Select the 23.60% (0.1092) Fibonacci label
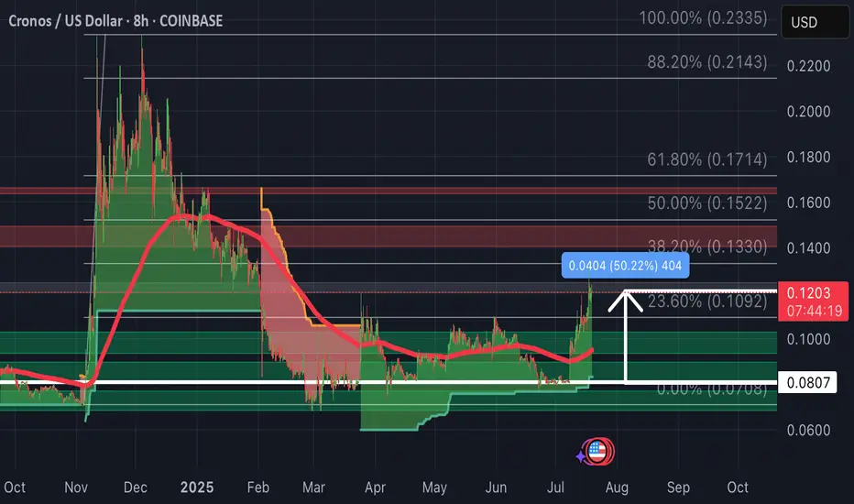Viewport: 854px width, 504px height. 707,301
